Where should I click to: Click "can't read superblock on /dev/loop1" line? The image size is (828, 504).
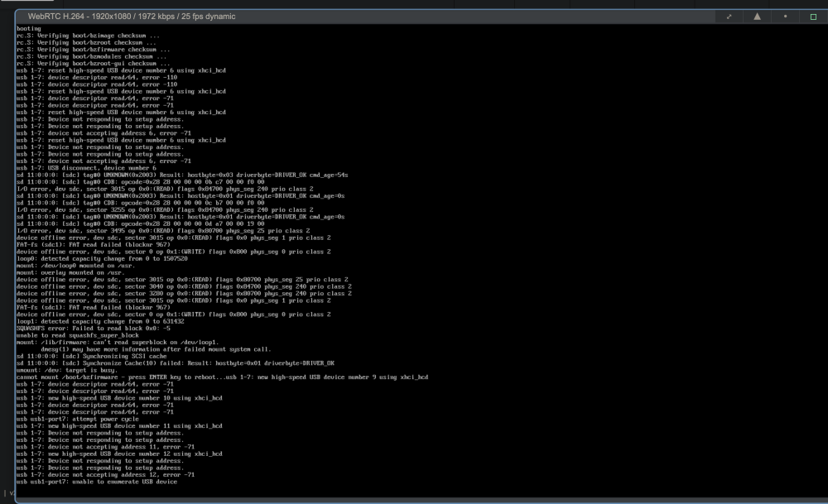coord(118,342)
